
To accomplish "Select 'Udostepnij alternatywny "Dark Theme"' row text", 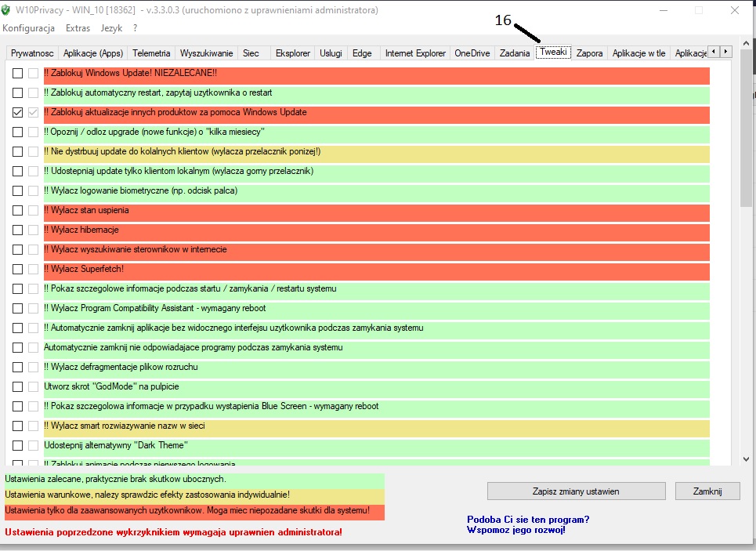I will (116, 445).
